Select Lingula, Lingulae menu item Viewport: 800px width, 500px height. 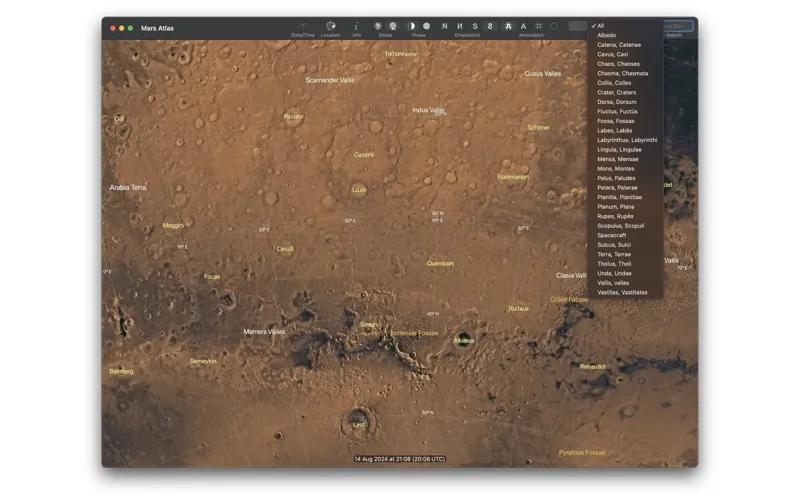click(x=626, y=149)
